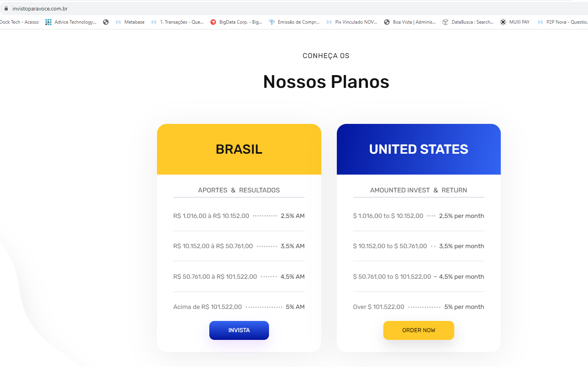The image size is (588, 367).
Task: Open the DataBusca Search bookmark icon
Action: coord(445,22)
